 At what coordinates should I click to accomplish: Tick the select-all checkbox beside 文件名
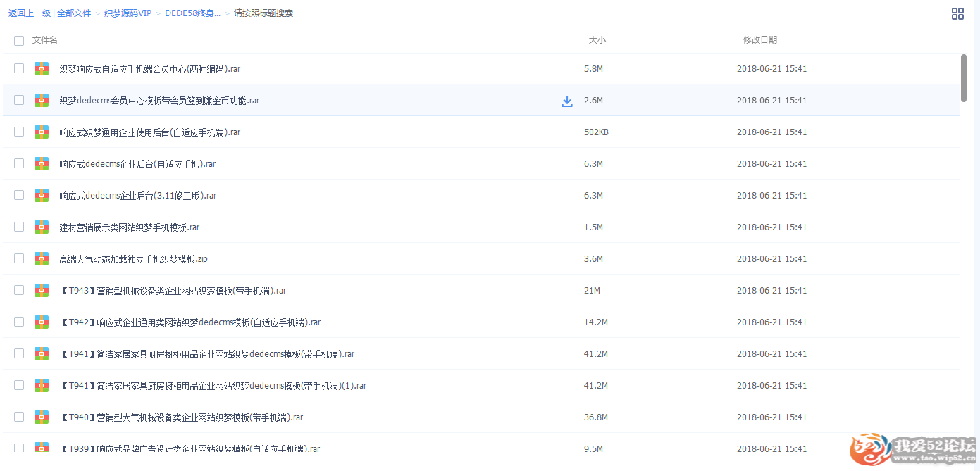tap(19, 41)
